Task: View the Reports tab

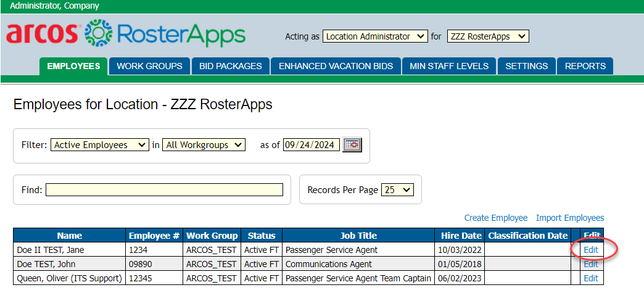Action: click(x=585, y=67)
